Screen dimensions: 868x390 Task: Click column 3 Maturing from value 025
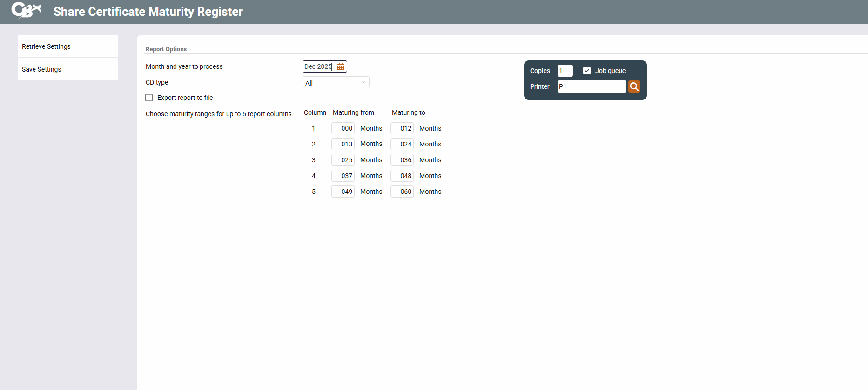[343, 160]
